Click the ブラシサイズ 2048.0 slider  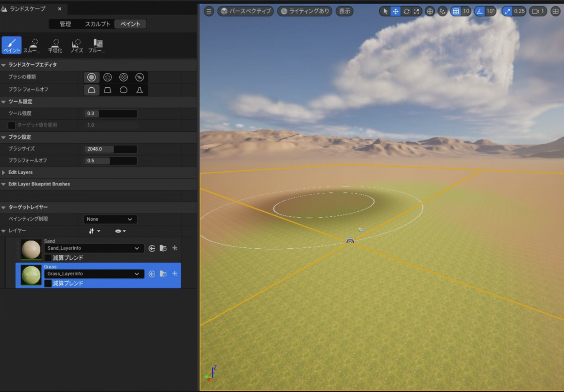110,149
